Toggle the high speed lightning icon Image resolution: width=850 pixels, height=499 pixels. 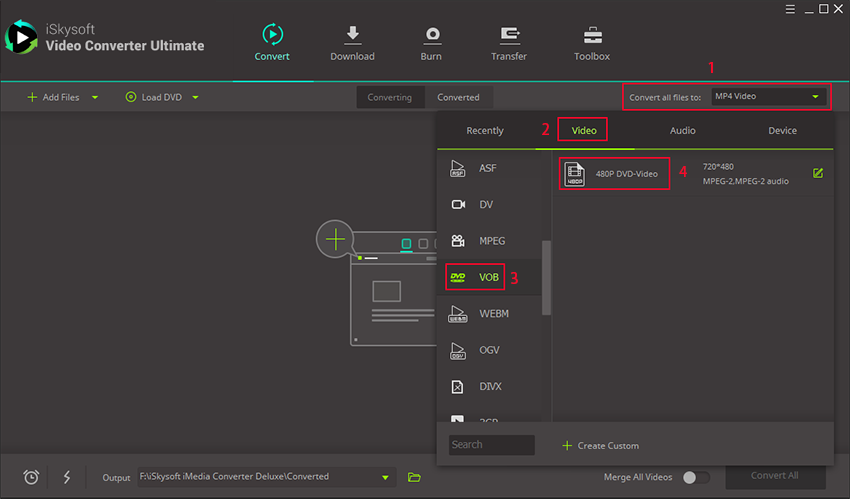[x=67, y=477]
